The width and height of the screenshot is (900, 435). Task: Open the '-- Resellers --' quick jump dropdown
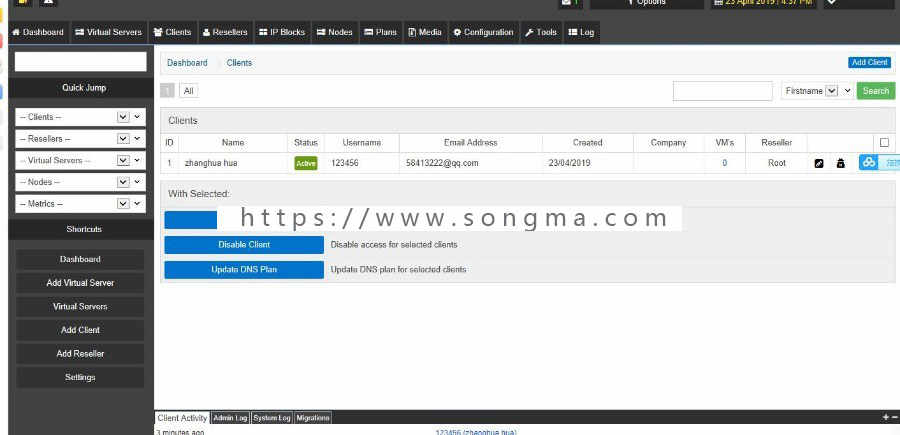pos(80,139)
